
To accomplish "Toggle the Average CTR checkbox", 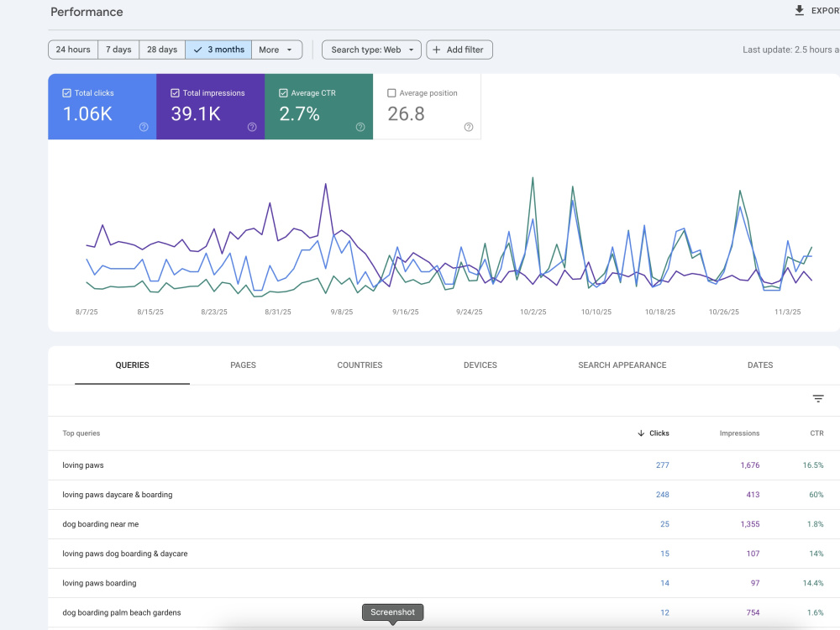I will [x=283, y=93].
